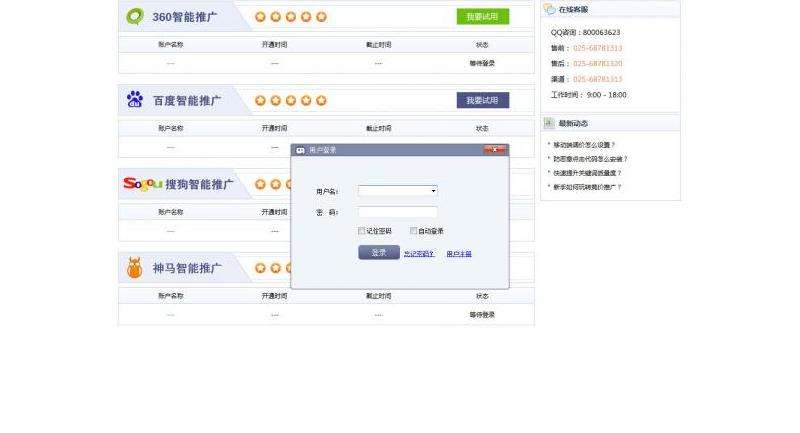Click the 360智能推广 title
800x433 pixels.
(185, 17)
